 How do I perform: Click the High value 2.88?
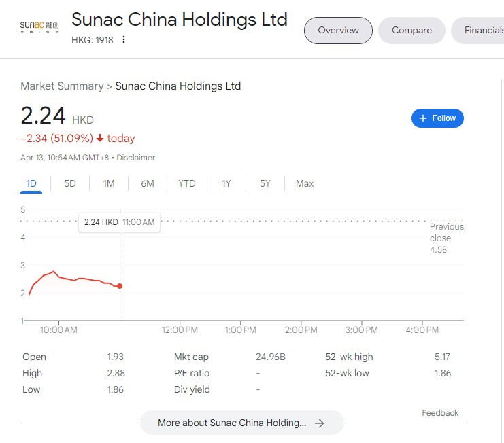pyautogui.click(x=116, y=373)
